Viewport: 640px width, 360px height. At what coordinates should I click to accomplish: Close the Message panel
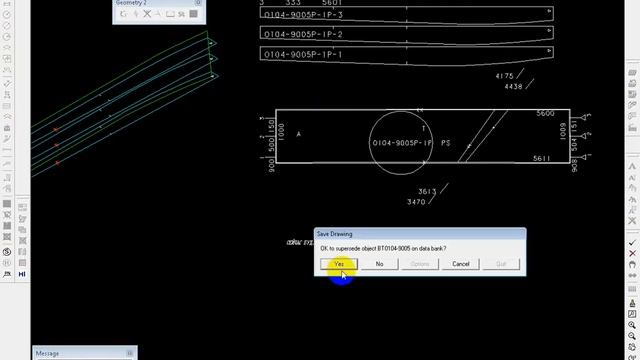(x=130, y=353)
